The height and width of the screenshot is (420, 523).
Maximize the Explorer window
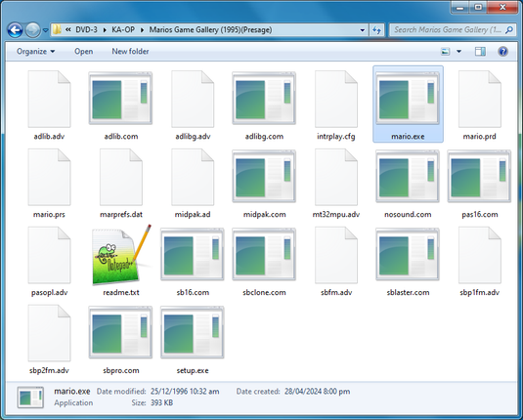coord(478,7)
